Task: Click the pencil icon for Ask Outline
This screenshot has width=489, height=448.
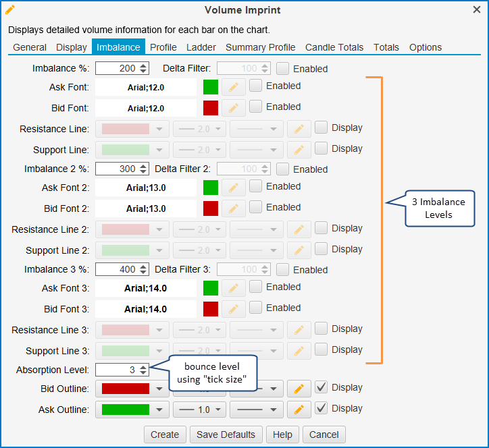Action: 299,410
